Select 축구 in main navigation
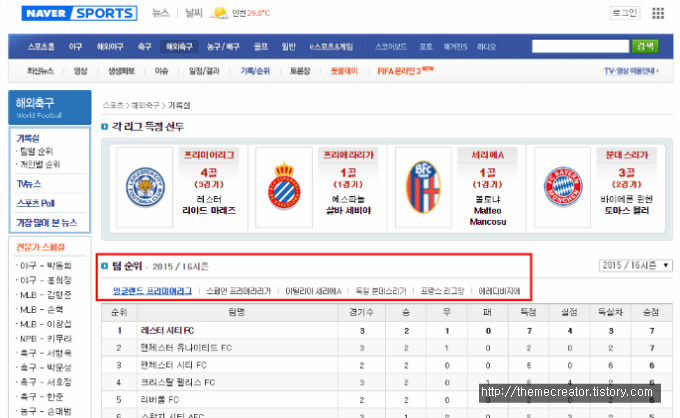The image size is (680, 418). (x=144, y=46)
